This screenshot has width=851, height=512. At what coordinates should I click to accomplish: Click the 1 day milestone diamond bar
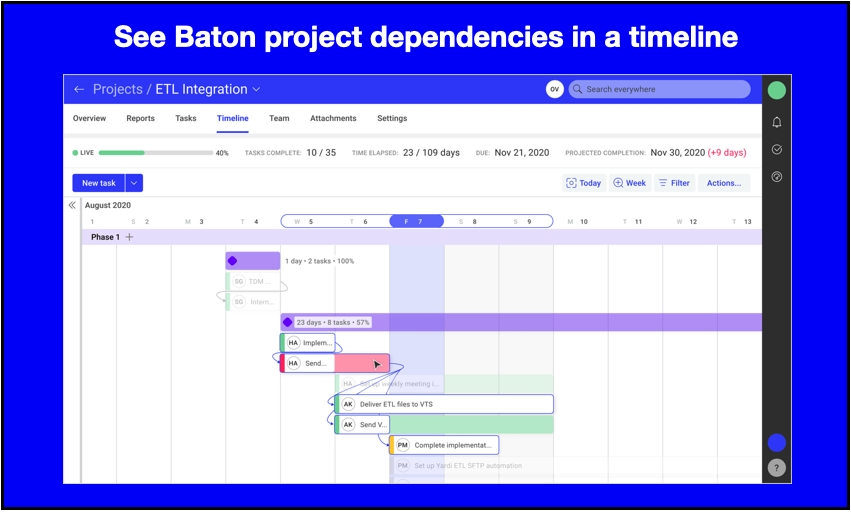point(253,261)
